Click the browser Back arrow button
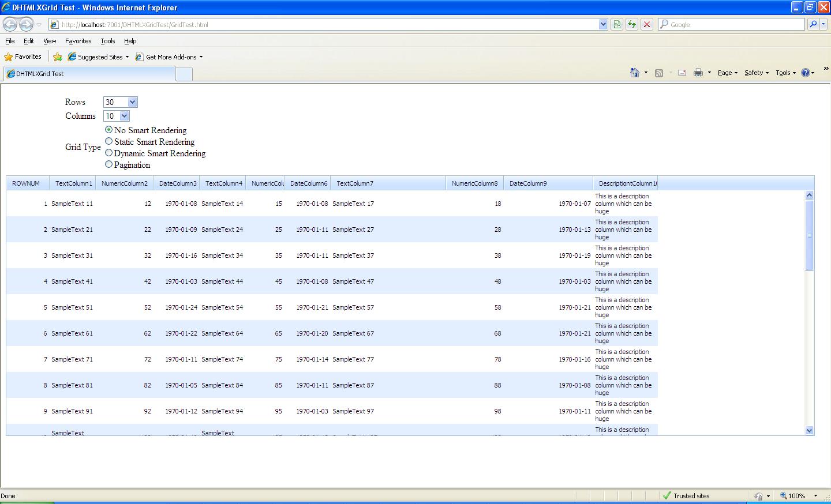Screen dimensions: 831x504 coord(10,24)
